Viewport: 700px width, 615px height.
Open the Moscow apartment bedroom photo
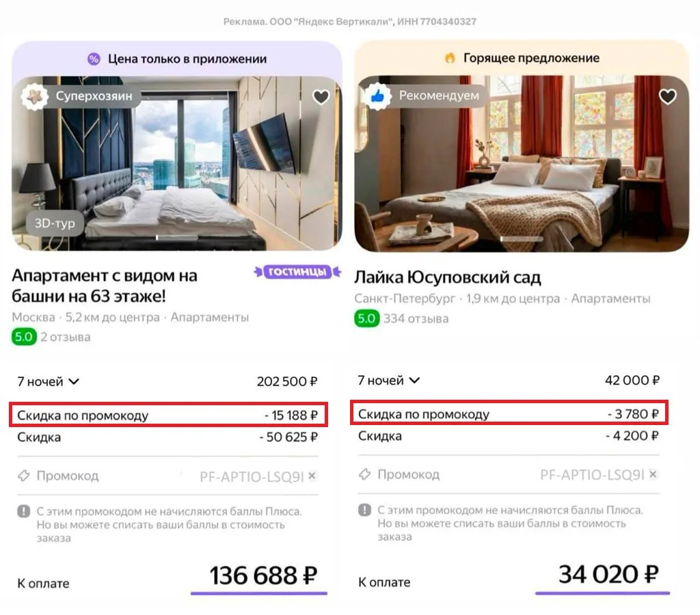[x=177, y=163]
